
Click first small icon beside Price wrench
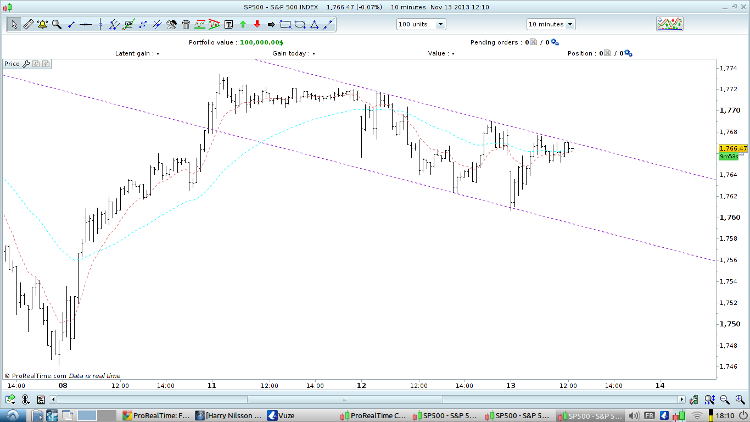tap(36, 64)
